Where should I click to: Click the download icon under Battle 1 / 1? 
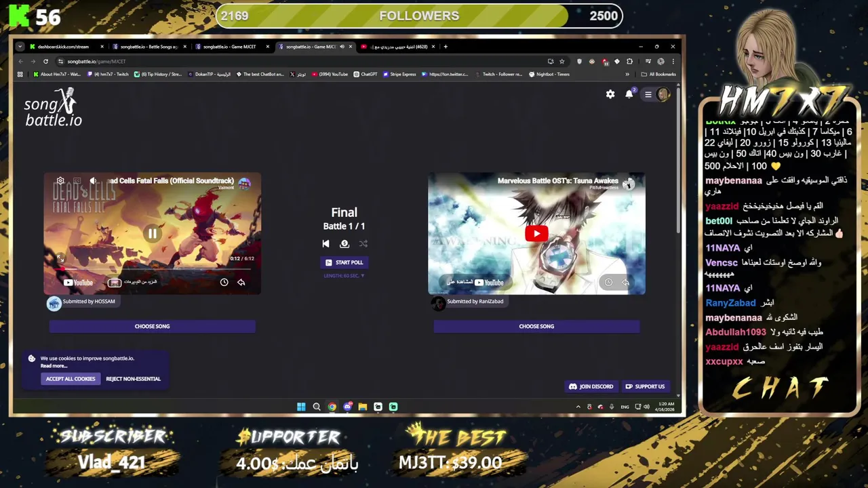click(x=344, y=244)
